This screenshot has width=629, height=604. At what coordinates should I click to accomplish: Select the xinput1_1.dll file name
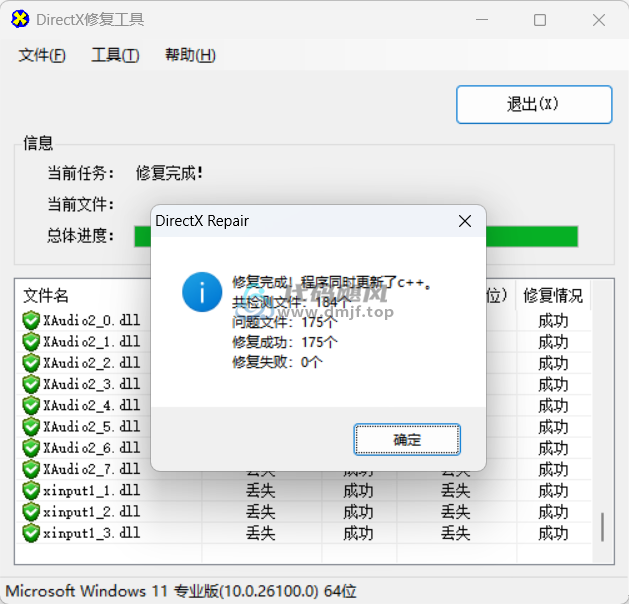pos(92,490)
